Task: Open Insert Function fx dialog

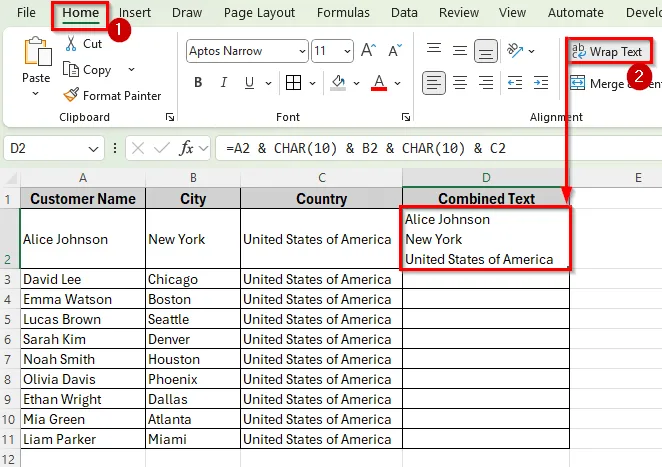Action: point(186,148)
